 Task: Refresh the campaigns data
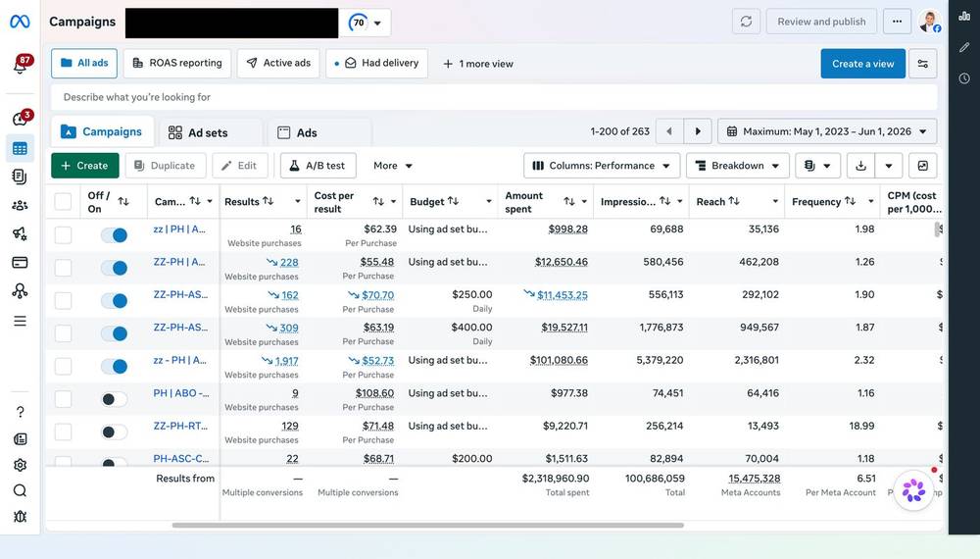[x=746, y=22]
